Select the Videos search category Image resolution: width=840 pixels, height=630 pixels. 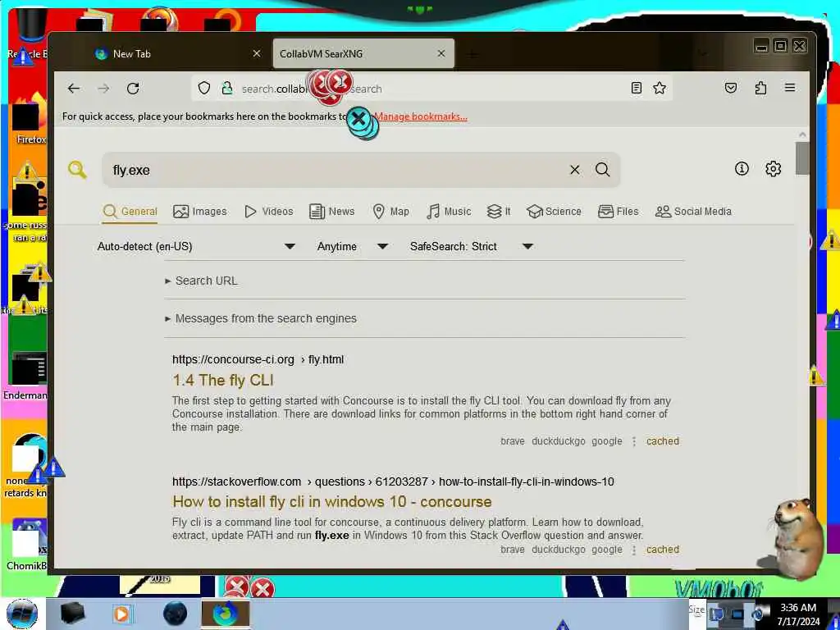269,211
